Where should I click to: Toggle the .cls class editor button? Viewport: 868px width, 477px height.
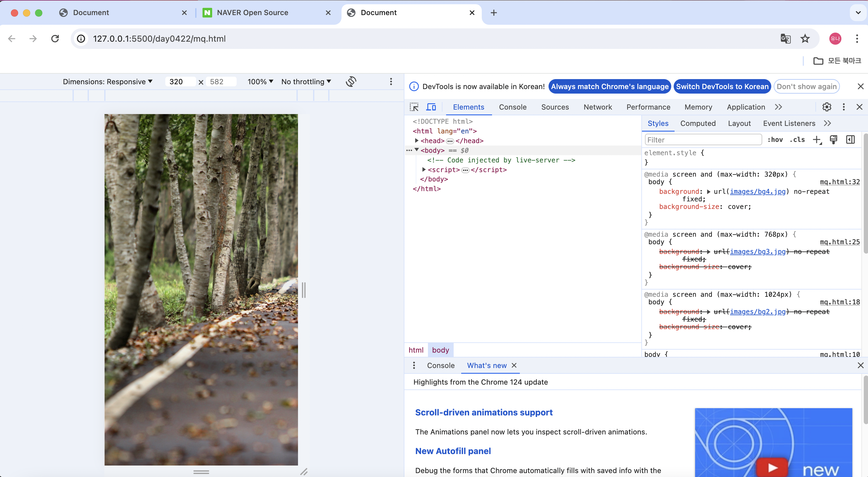(797, 140)
